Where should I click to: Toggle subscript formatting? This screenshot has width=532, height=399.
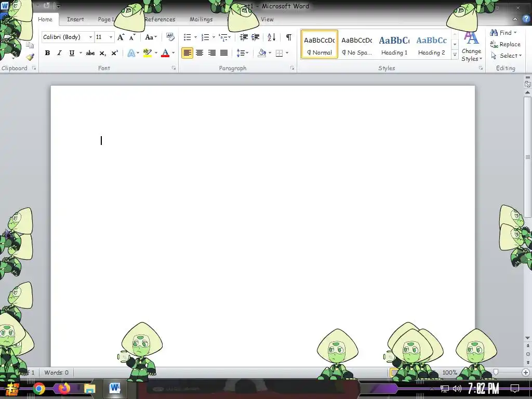[x=102, y=54]
